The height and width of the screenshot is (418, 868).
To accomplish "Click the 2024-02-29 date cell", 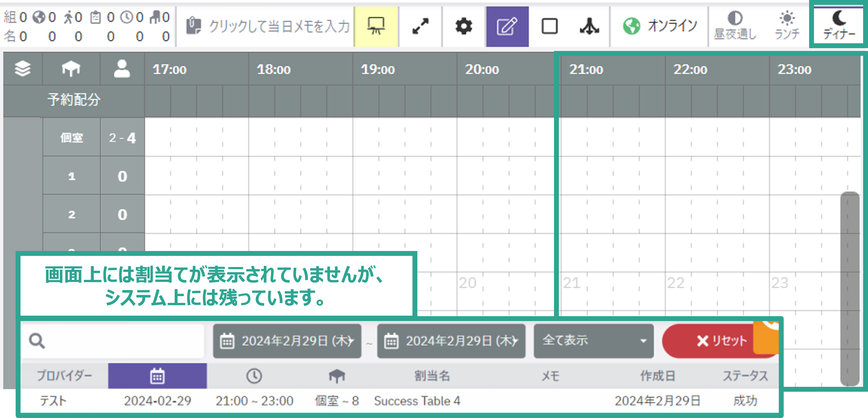I will click(x=157, y=401).
